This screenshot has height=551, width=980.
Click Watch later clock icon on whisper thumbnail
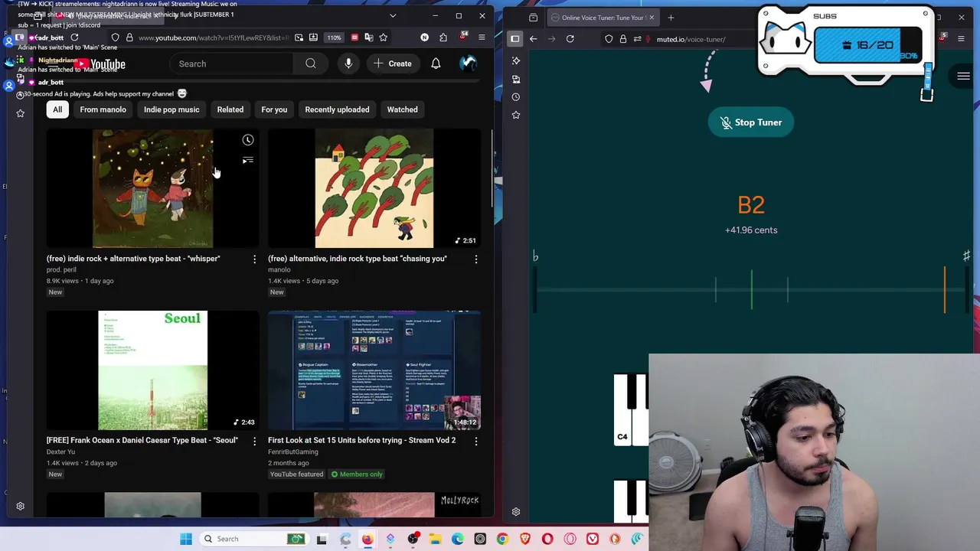pyautogui.click(x=248, y=140)
